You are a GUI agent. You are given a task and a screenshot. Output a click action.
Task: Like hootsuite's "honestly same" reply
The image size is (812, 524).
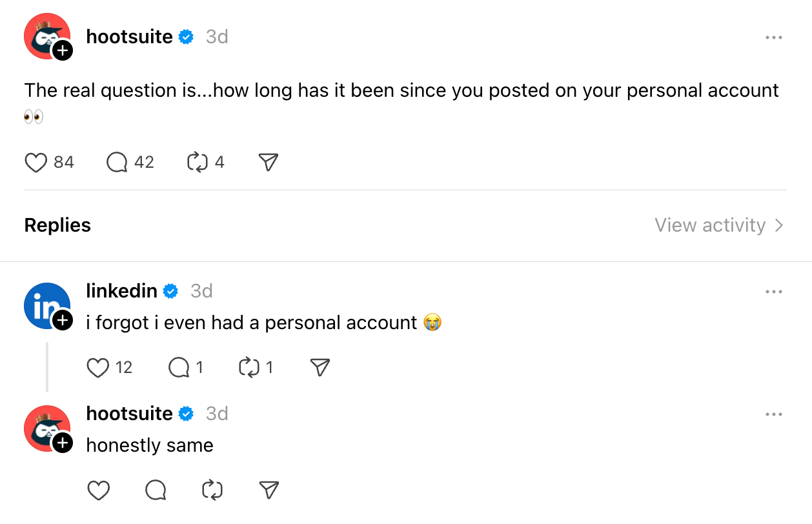(98, 490)
